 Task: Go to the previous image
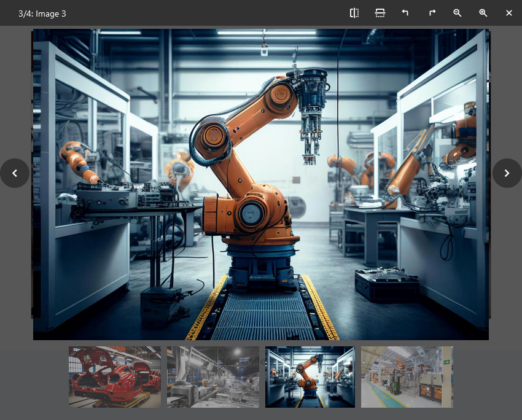click(15, 173)
